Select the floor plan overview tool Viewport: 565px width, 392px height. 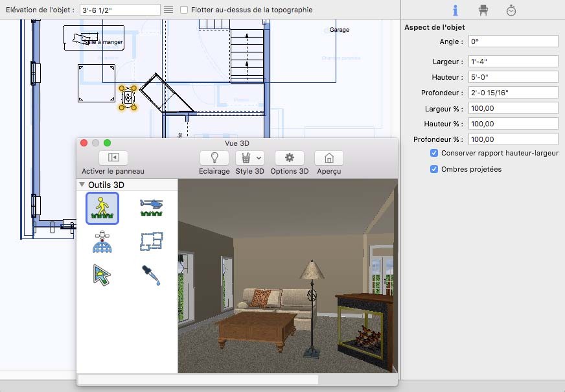(151, 242)
